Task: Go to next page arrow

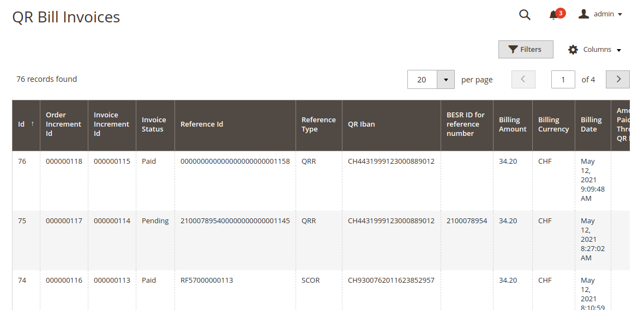Action: (618, 79)
